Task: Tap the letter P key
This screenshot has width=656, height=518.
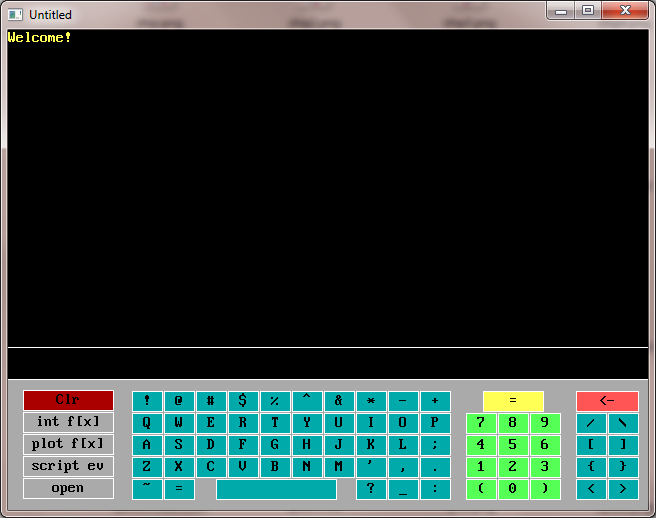Action: pos(435,423)
